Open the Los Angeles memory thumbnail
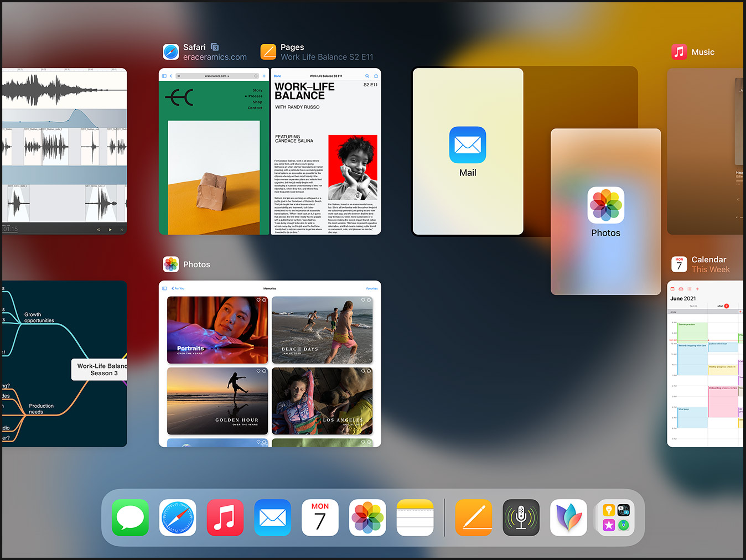This screenshot has height=560, width=746. pos(322,401)
